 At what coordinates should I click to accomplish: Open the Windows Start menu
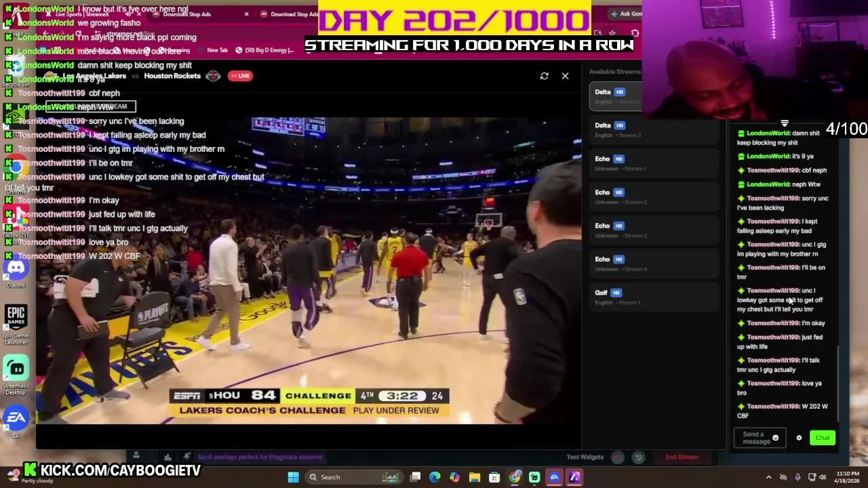293,477
